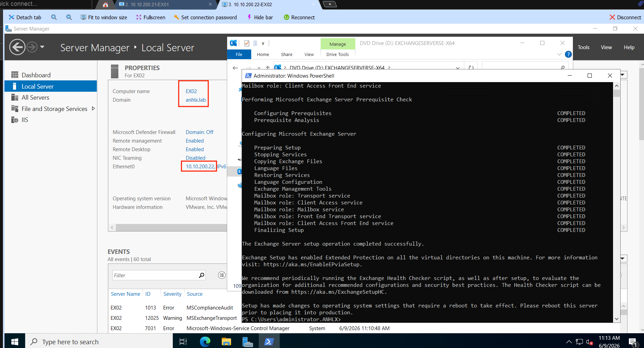Viewport: 644px width, 348px height.
Task: Click the Server Manager forward arrow
Action: tap(32, 47)
